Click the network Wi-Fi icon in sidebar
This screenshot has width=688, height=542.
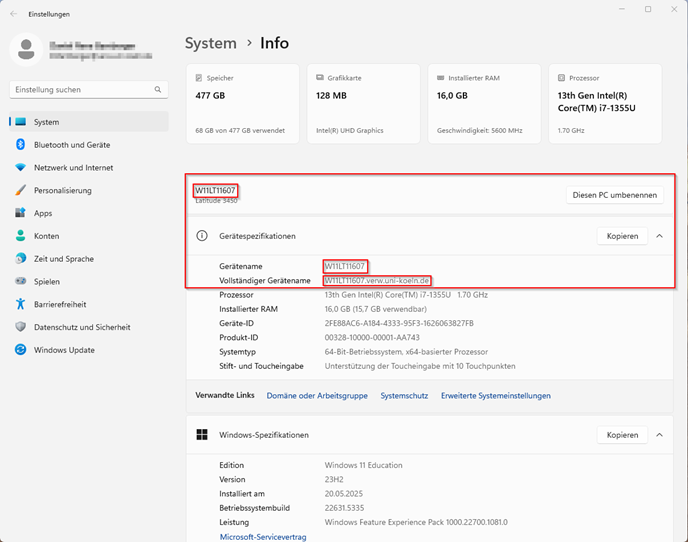point(21,167)
